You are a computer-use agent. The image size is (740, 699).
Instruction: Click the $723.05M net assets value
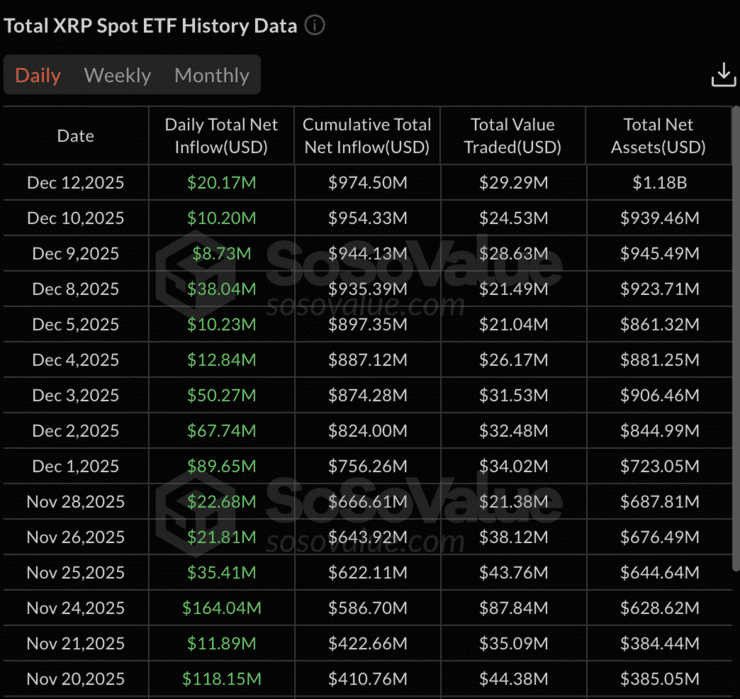[659, 466]
